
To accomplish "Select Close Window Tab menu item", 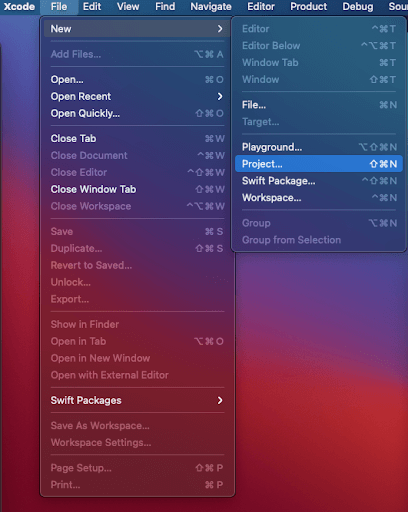I will point(137,189).
